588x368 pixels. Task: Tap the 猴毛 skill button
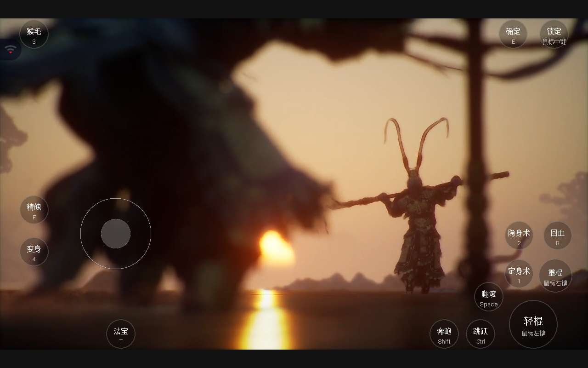coord(34,34)
